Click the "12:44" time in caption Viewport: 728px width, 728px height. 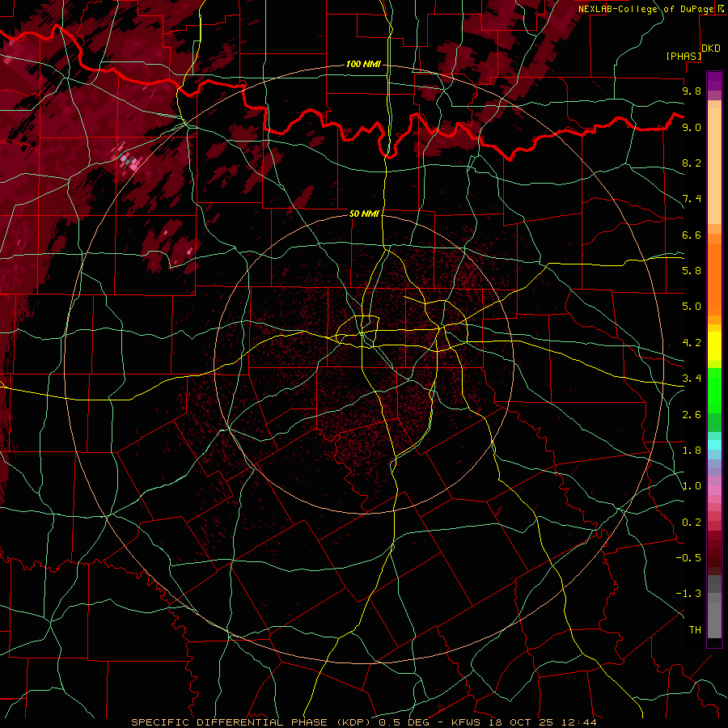[578, 722]
